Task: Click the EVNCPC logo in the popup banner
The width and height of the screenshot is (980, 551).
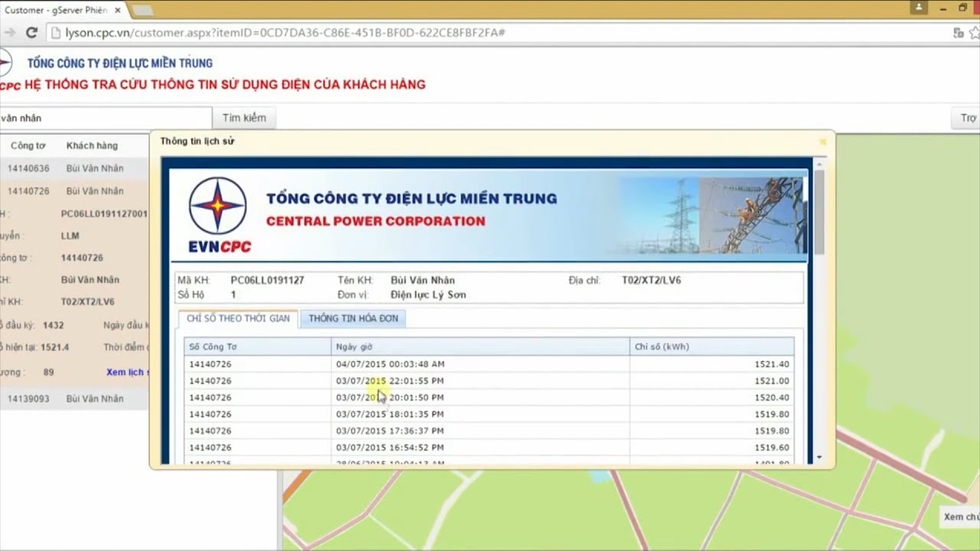Action: [x=219, y=215]
